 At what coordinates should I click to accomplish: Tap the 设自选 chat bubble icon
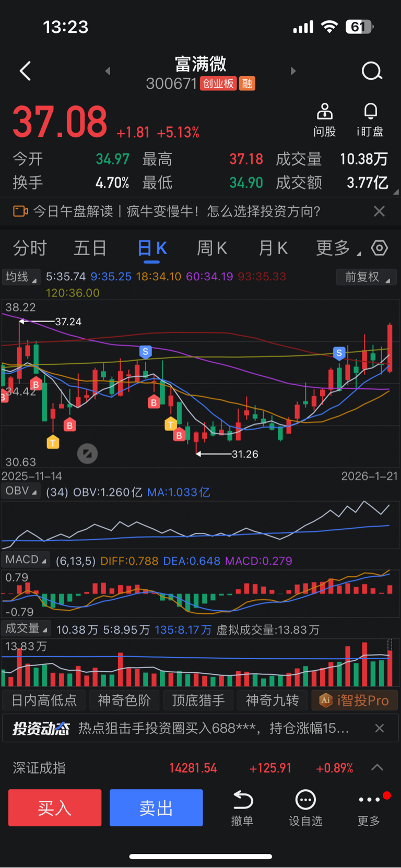pos(305,800)
